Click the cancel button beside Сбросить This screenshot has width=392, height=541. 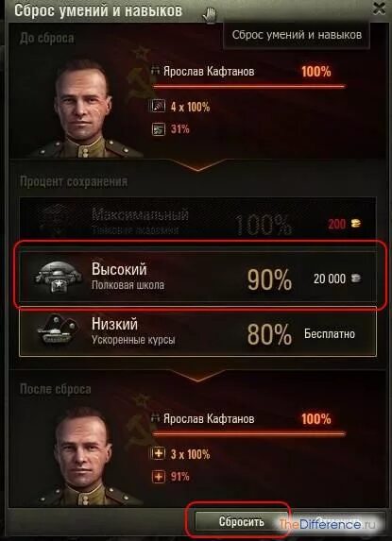[x=337, y=522]
